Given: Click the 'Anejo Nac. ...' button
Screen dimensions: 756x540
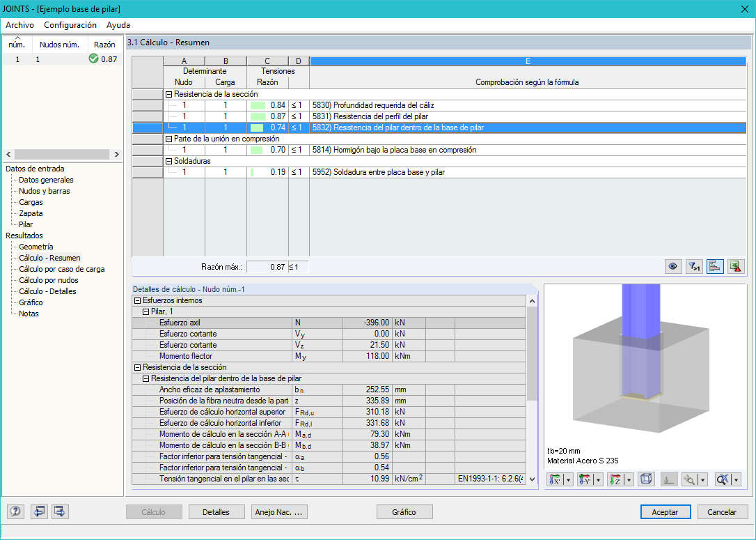Looking at the screenshot, I should pyautogui.click(x=279, y=512).
